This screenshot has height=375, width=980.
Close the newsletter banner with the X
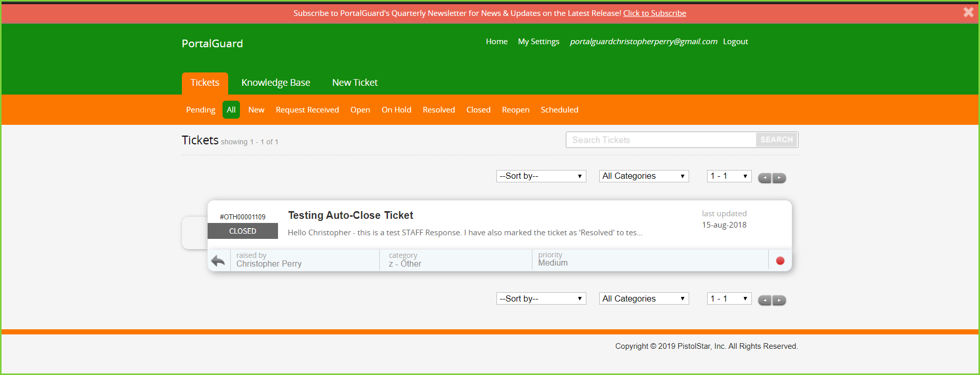[x=968, y=12]
